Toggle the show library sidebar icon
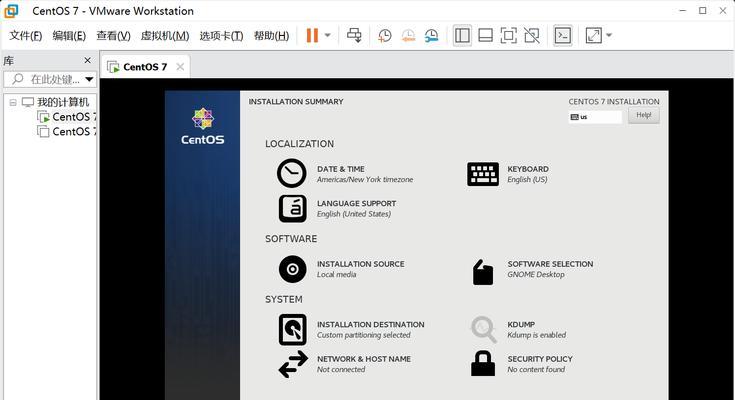Image resolution: width=735 pixels, height=400 pixels. point(462,36)
